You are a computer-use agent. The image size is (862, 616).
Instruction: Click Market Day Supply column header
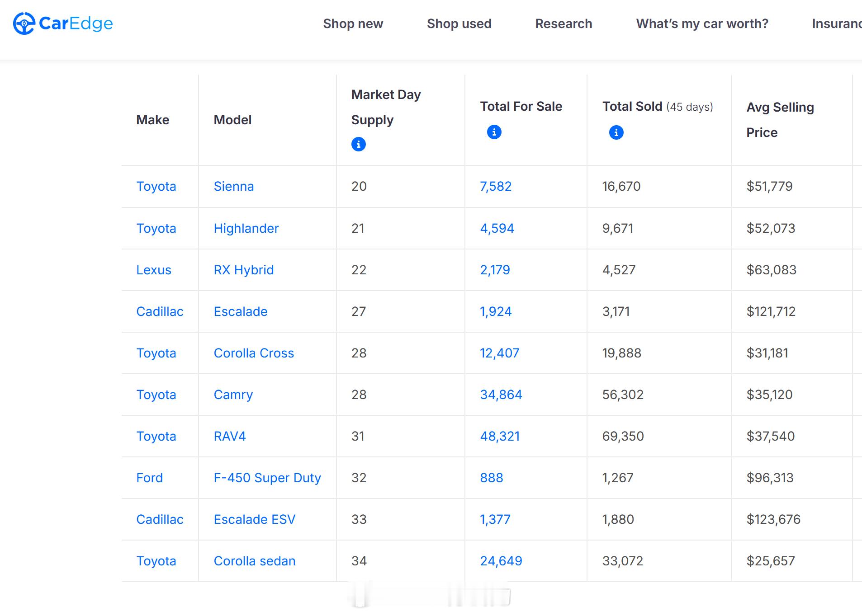[386, 107]
